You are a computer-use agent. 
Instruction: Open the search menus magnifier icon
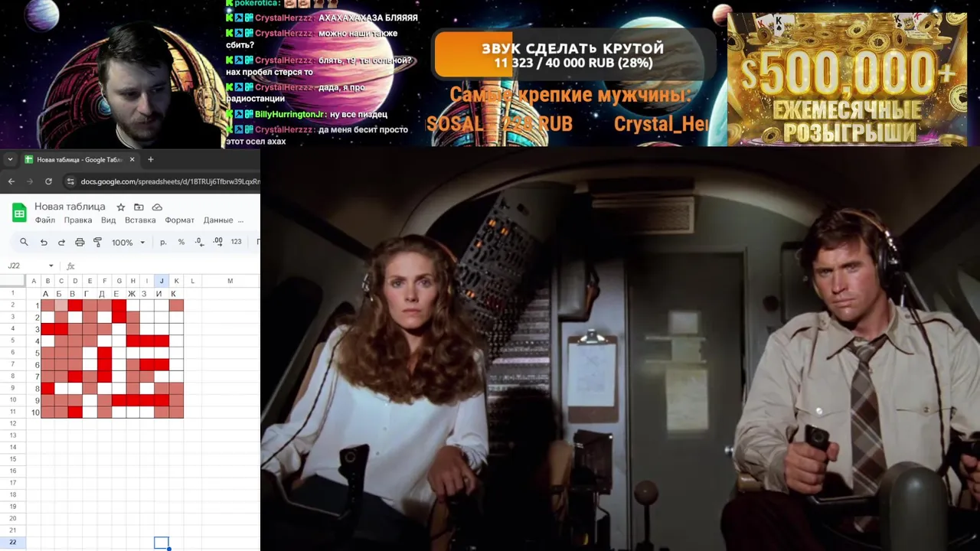pos(24,242)
